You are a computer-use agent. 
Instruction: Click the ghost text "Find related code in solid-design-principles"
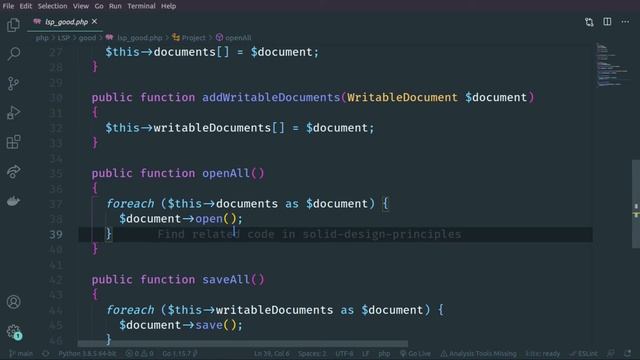tap(309, 234)
